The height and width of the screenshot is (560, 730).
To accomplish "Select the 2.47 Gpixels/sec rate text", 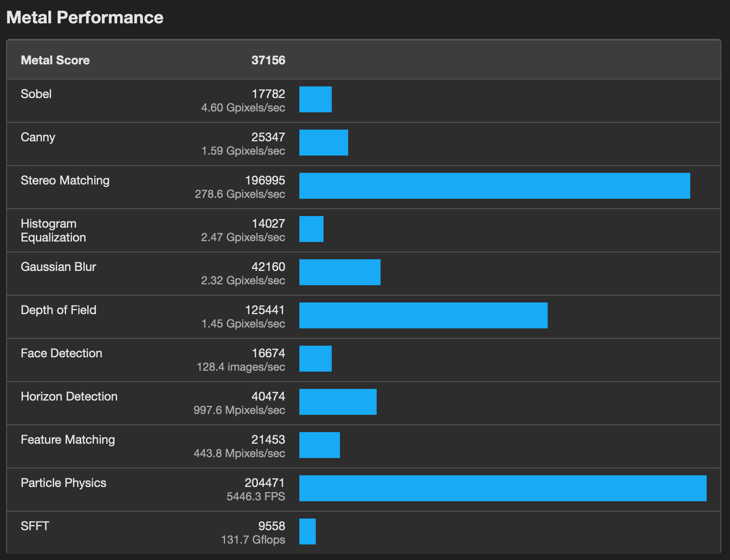I will (243, 237).
